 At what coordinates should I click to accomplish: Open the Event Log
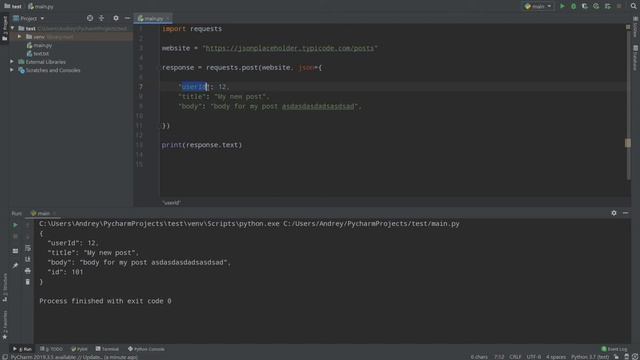tap(614, 349)
